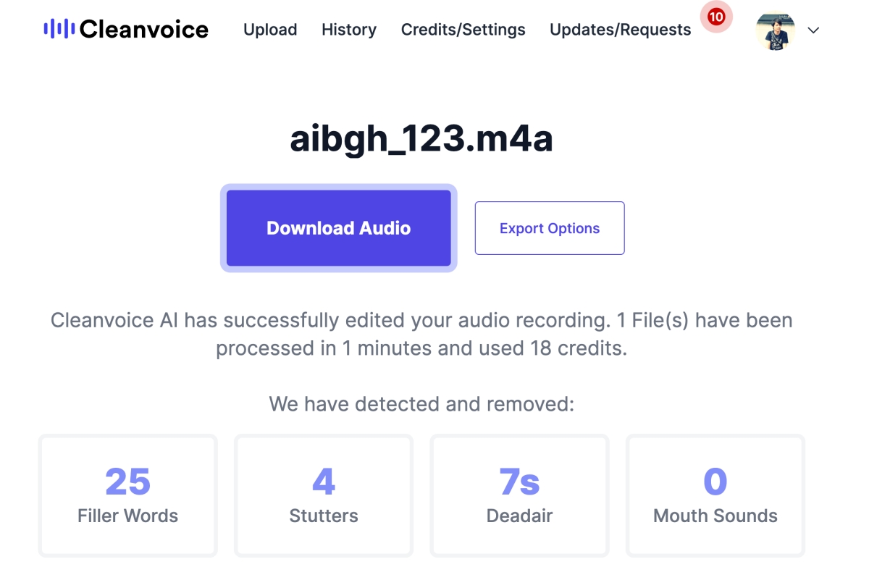This screenshot has width=869, height=588.
Task: Expand the account dropdown chevron
Action: [x=813, y=30]
